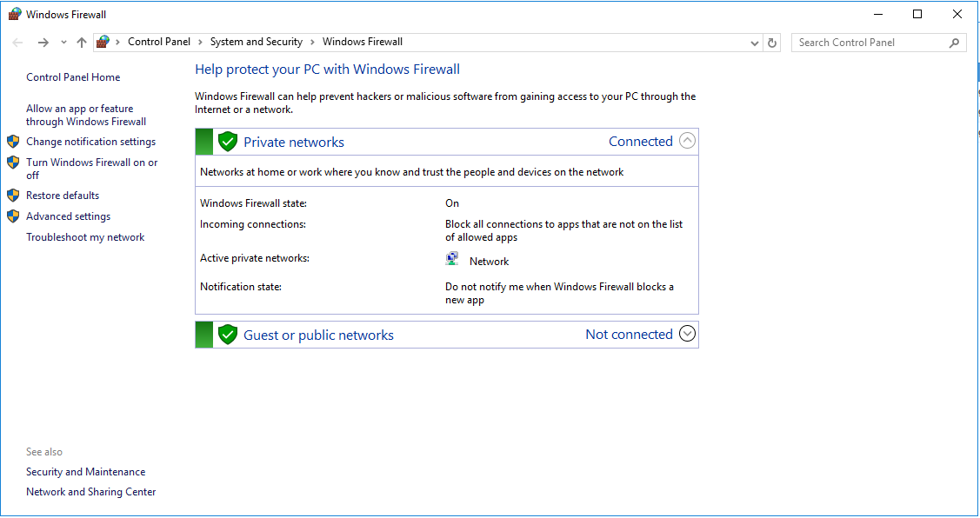Viewport: 980px width, 518px height.
Task: Click shield icon beside Change notification settings
Action: pos(13,142)
